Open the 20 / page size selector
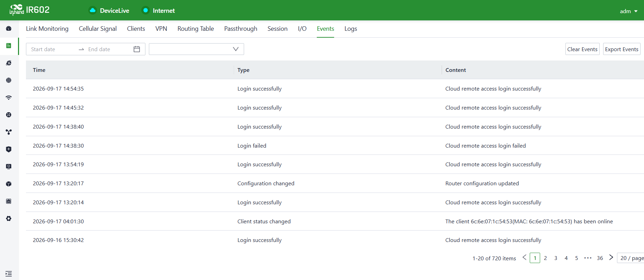The height and width of the screenshot is (280, 644). pyautogui.click(x=631, y=258)
